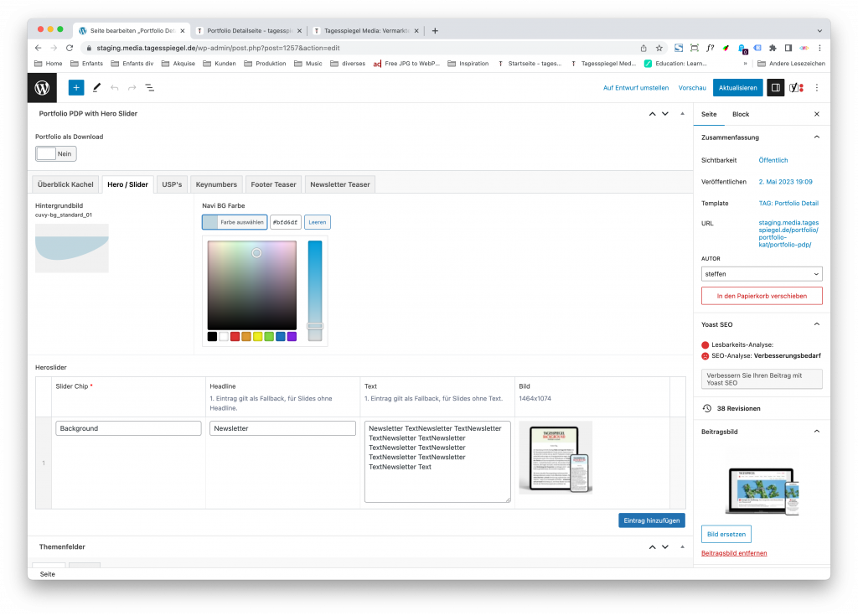This screenshot has width=858, height=616.
Task: Open the Autor dropdown showing steffen
Action: point(761,274)
